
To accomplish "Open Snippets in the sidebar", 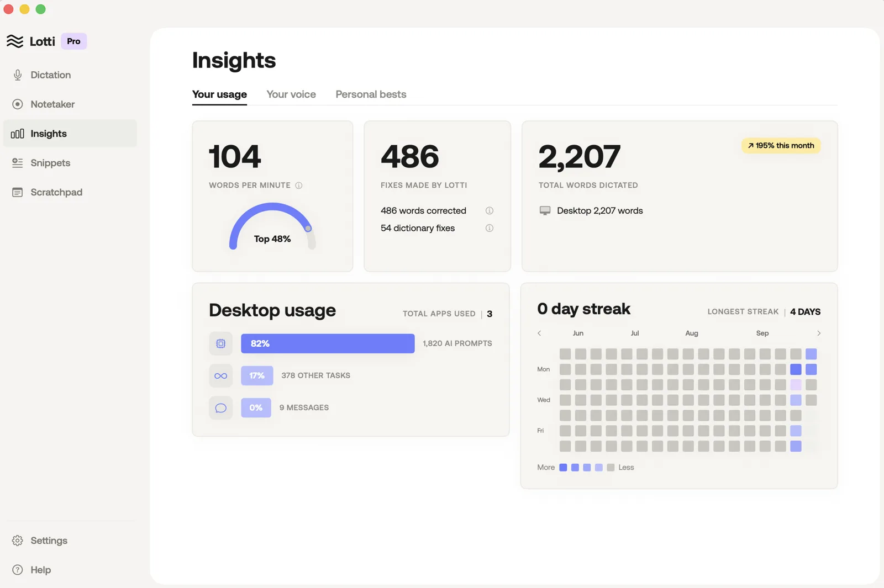I will click(70, 163).
